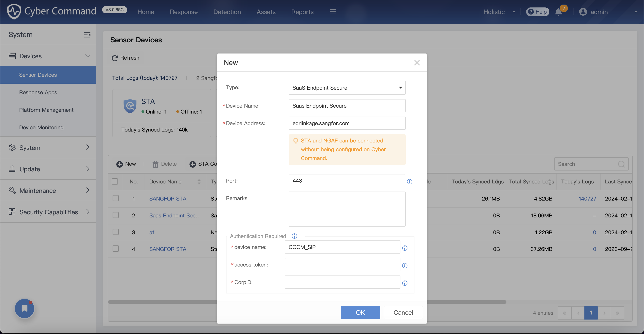The image size is (644, 334).
Task: Click the Remarks text area
Action: (x=347, y=209)
